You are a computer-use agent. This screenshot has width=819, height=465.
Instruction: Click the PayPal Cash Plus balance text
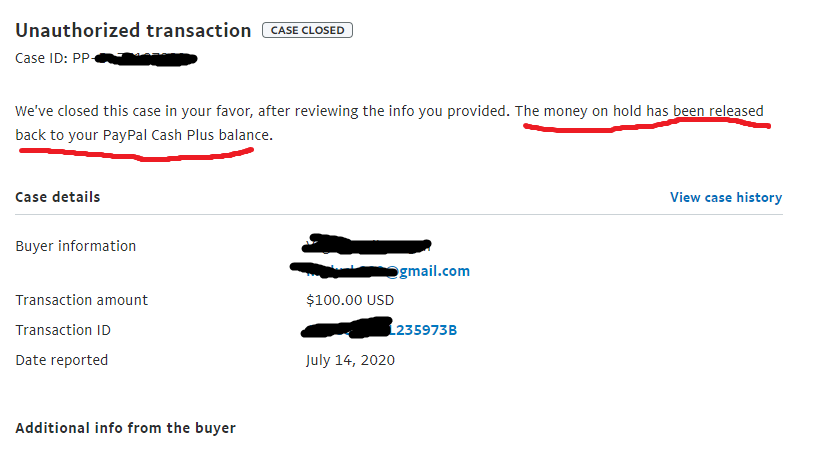click(x=186, y=134)
